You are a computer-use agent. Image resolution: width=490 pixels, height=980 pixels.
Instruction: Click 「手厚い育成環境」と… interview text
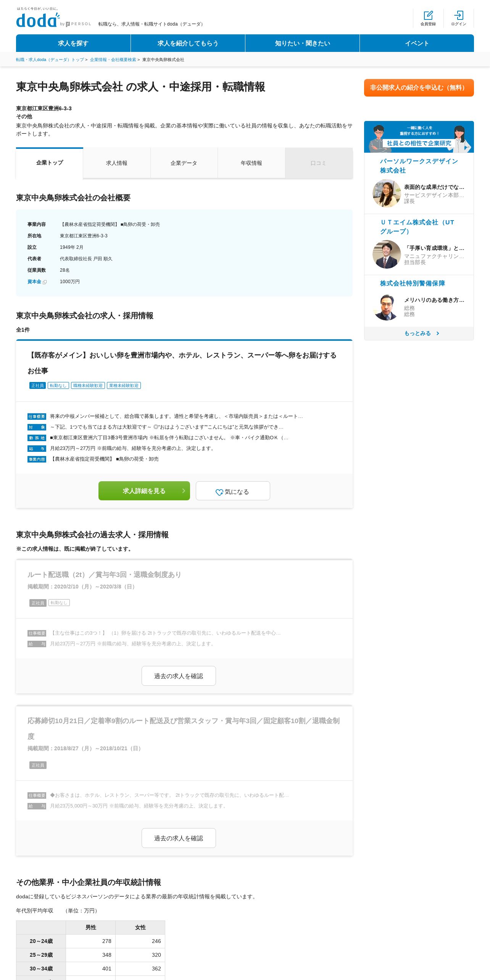pyautogui.click(x=434, y=248)
